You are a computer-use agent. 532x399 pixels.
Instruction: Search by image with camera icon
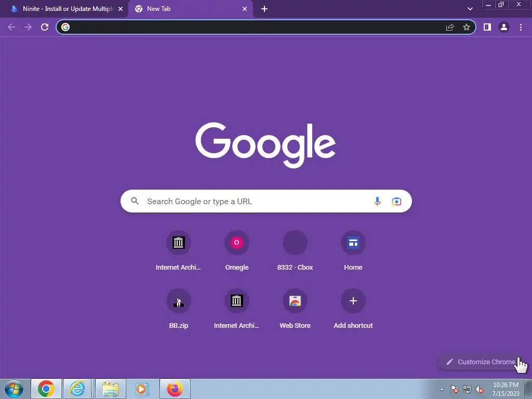[396, 201]
